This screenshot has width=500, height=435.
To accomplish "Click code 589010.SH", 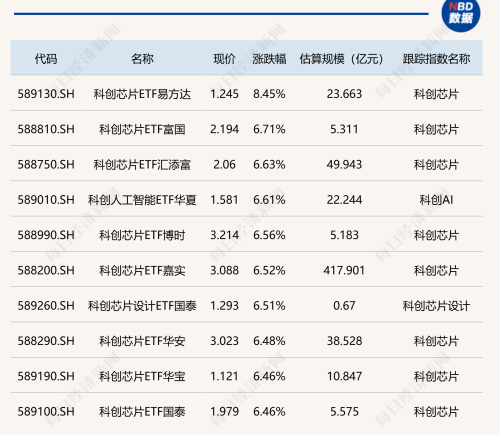I will point(46,200).
